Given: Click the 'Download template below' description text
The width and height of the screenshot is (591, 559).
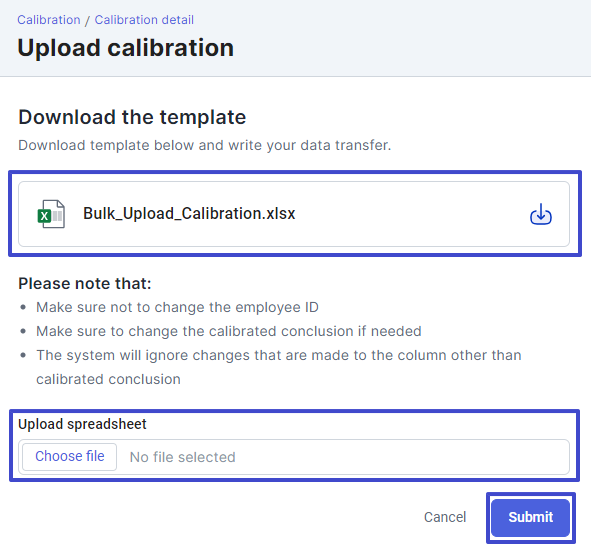Looking at the screenshot, I should click(x=205, y=145).
